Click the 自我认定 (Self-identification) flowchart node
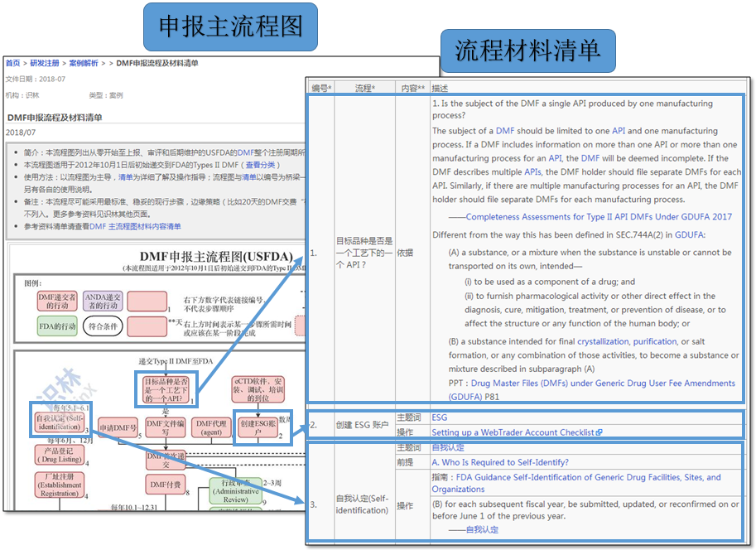 (x=60, y=423)
